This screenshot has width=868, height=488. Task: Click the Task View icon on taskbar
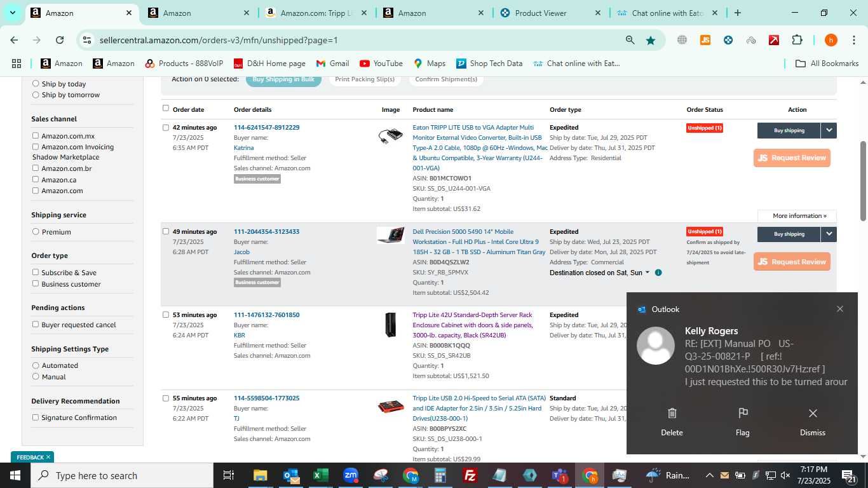(x=229, y=475)
